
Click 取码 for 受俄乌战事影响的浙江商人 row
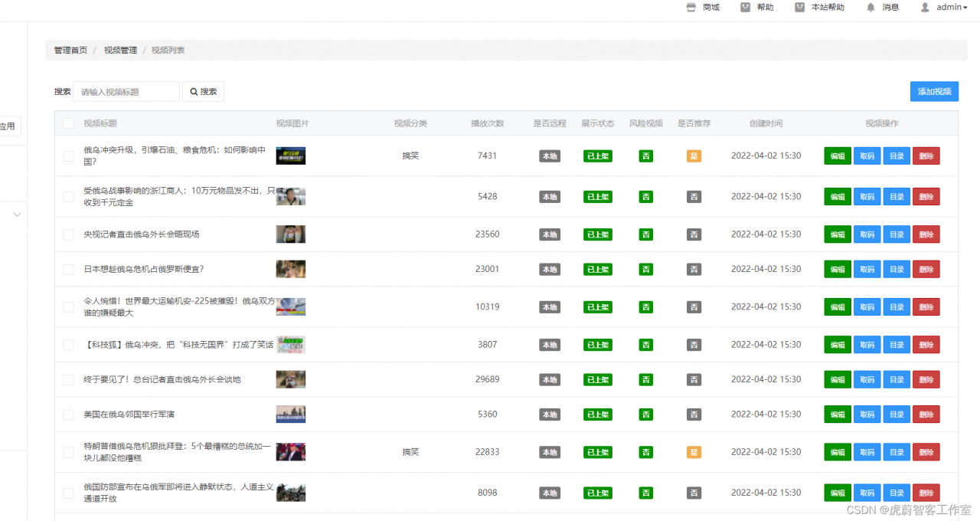(x=867, y=196)
